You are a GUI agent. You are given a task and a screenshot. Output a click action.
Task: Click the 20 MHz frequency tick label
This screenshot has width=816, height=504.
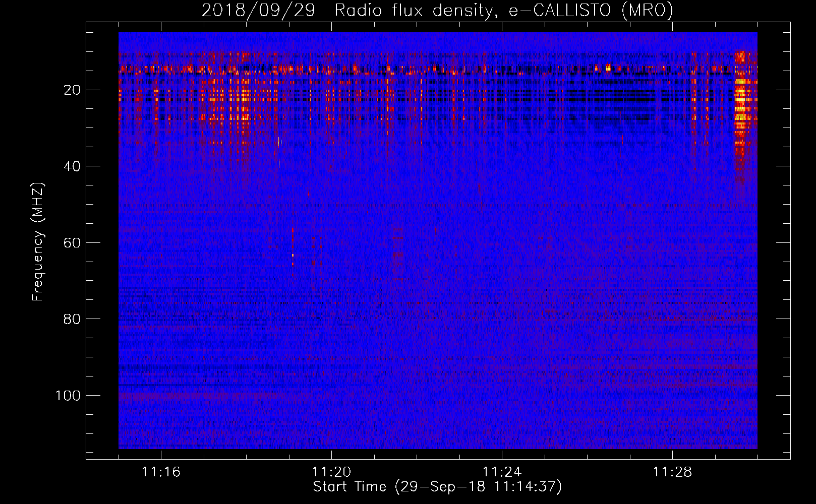(x=72, y=90)
